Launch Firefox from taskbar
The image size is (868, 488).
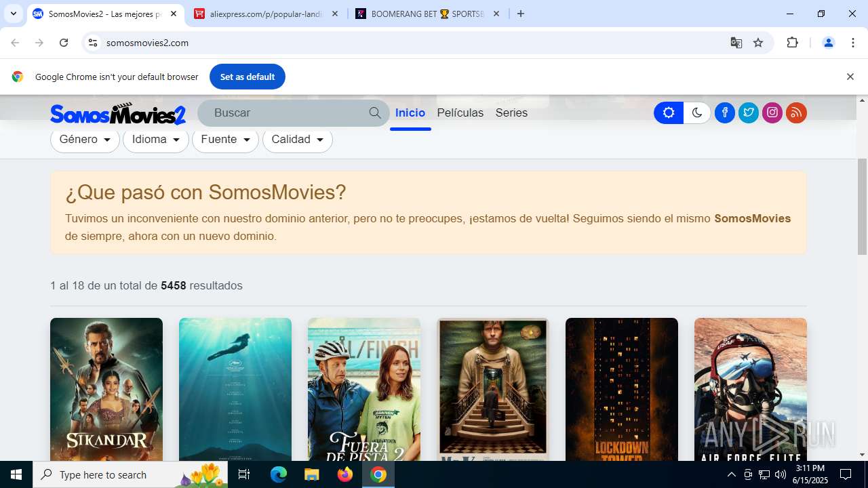pos(345,474)
